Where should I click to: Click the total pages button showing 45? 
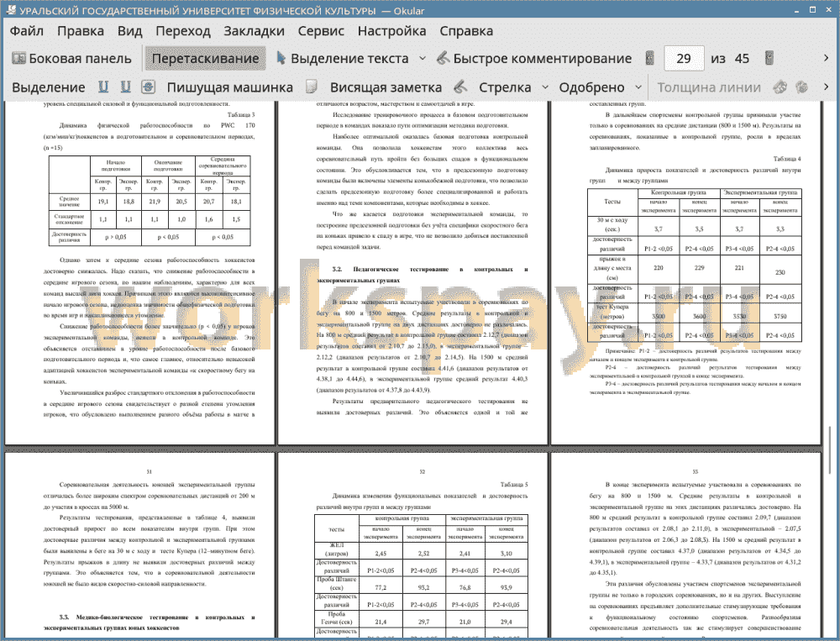pos(742,59)
